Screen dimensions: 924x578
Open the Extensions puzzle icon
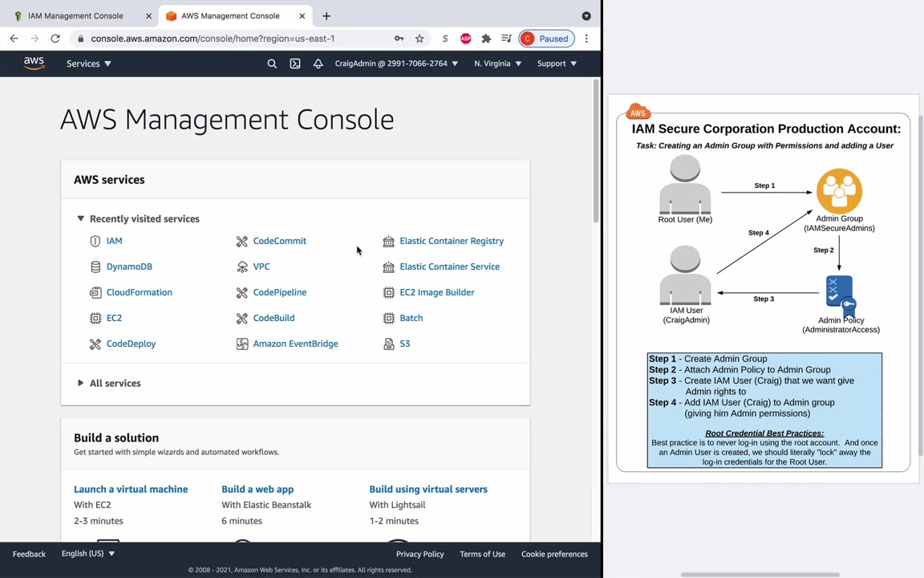point(486,39)
